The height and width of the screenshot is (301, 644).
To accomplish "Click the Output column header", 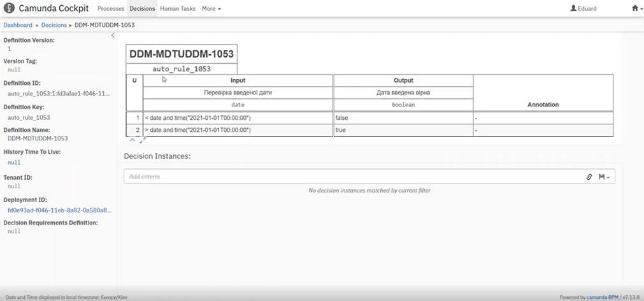I will pyautogui.click(x=403, y=80).
